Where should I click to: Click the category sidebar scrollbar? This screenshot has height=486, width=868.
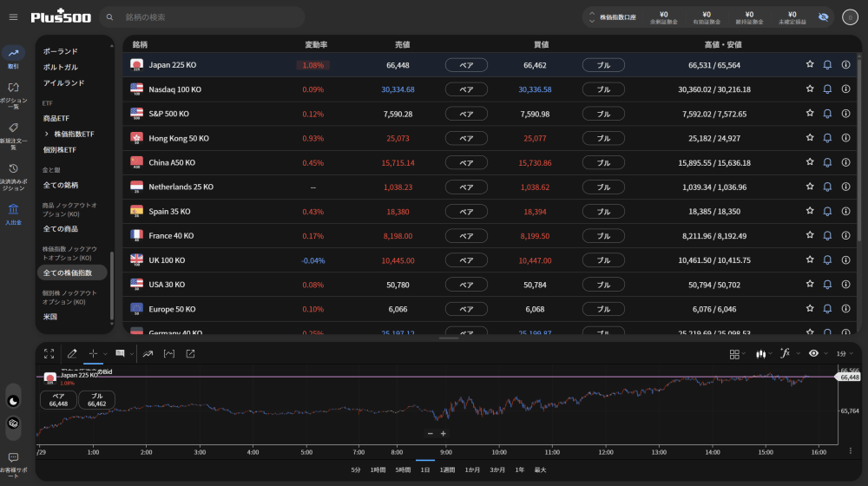[x=111, y=285]
